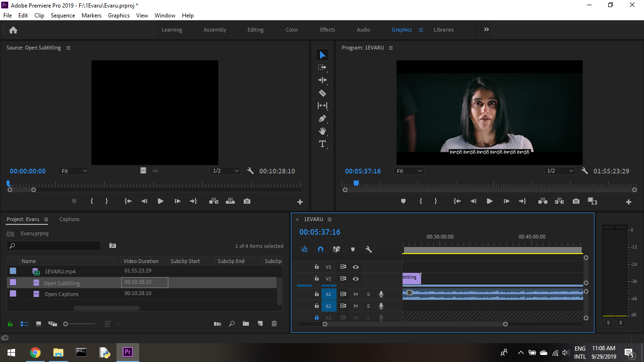Toggle V2 track output eye icon
This screenshot has width=644, height=362.
pyautogui.click(x=356, y=279)
